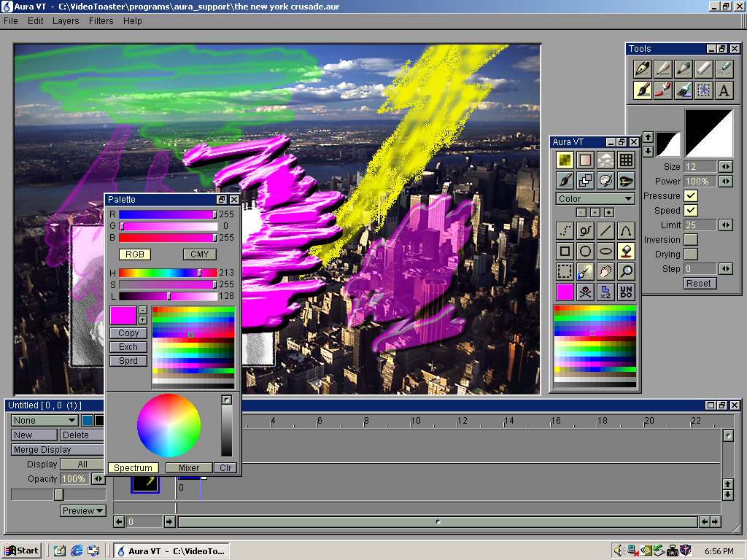Click the pink gradient square icon

click(586, 160)
